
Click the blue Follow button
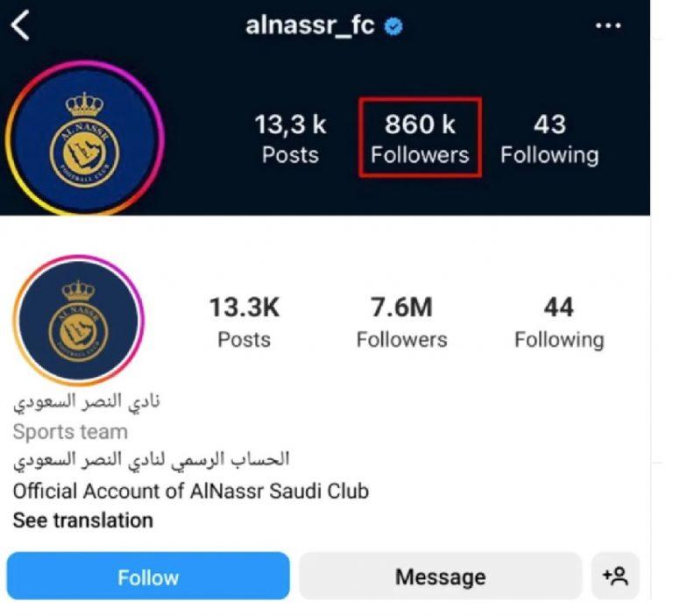(148, 576)
